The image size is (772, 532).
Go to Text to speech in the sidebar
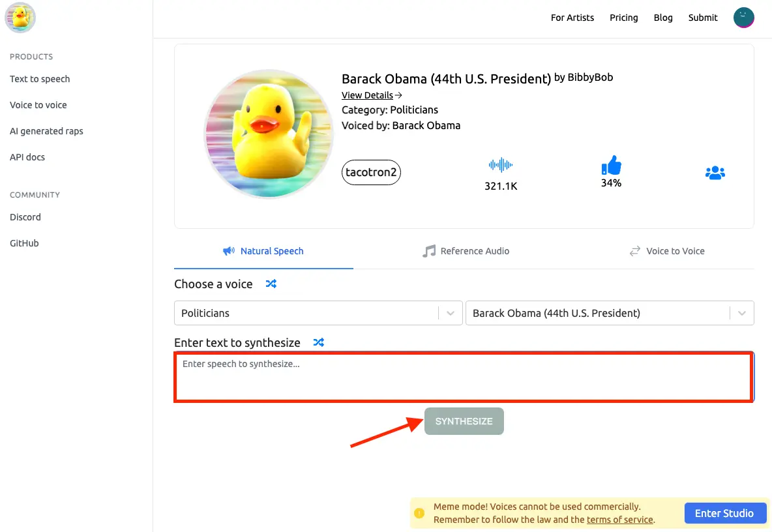coord(40,79)
